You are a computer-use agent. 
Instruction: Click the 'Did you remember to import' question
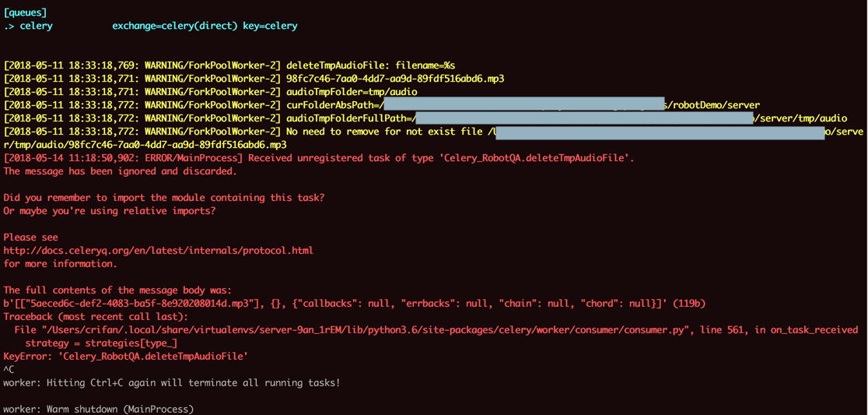click(x=163, y=198)
